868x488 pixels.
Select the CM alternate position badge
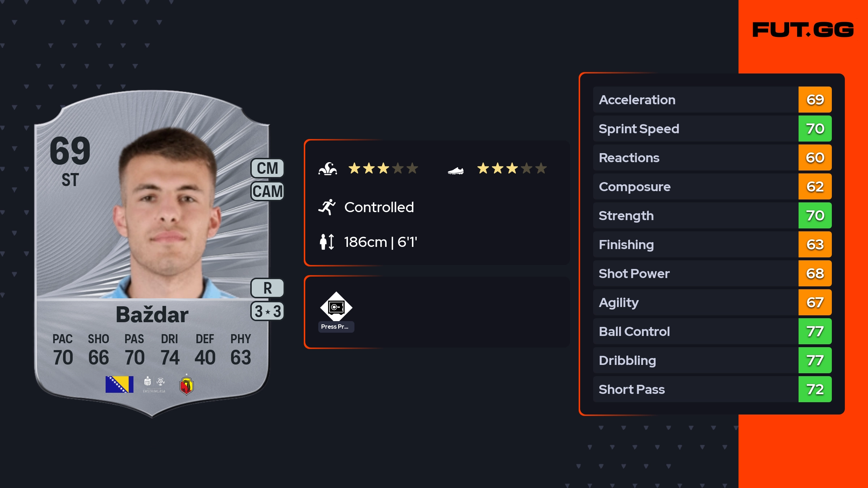[267, 168]
